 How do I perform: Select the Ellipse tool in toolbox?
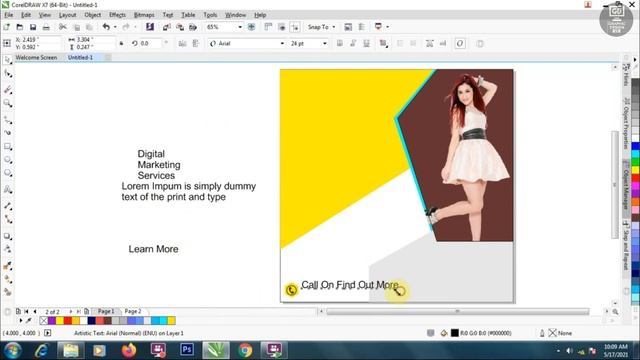tap(7, 160)
